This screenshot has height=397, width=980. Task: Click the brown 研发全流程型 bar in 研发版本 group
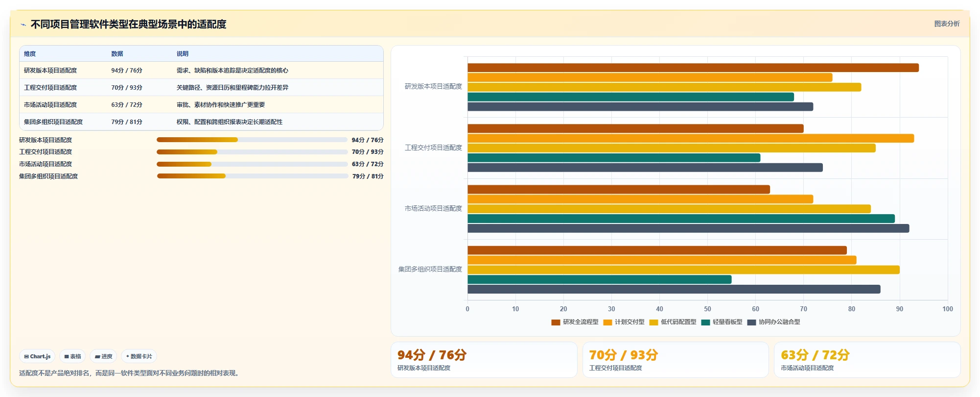point(693,68)
